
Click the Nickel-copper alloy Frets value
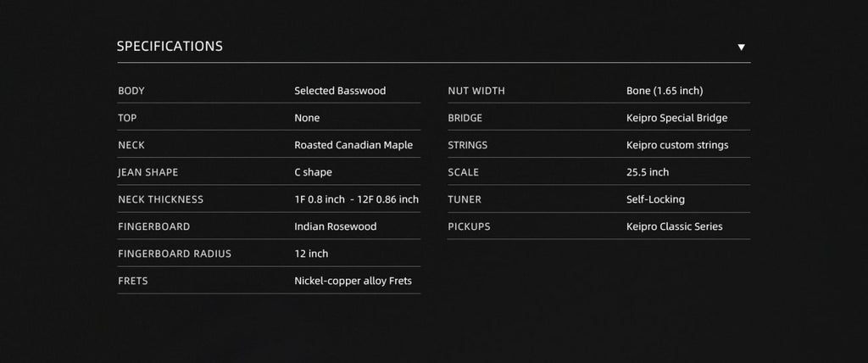tap(353, 281)
